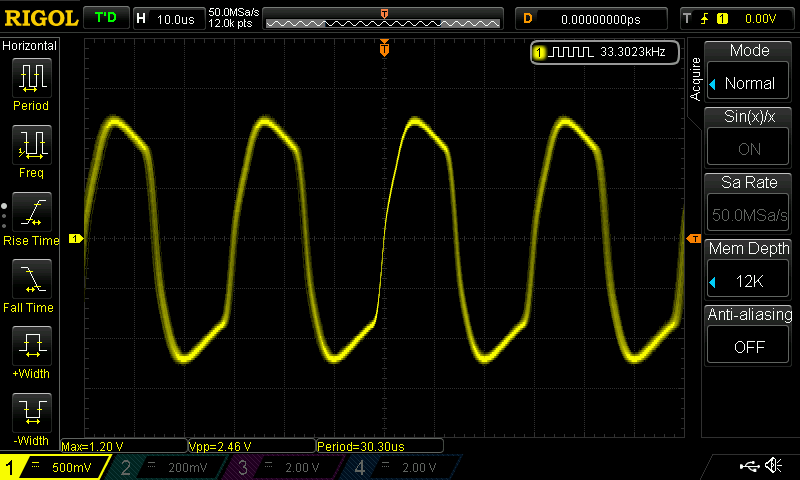This screenshot has width=800, height=480.
Task: Select the -Width measurement icon
Action: pos(32,413)
